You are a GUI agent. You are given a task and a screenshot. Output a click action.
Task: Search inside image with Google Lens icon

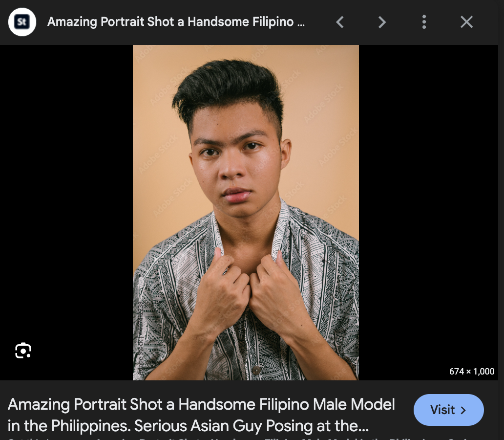(x=23, y=351)
